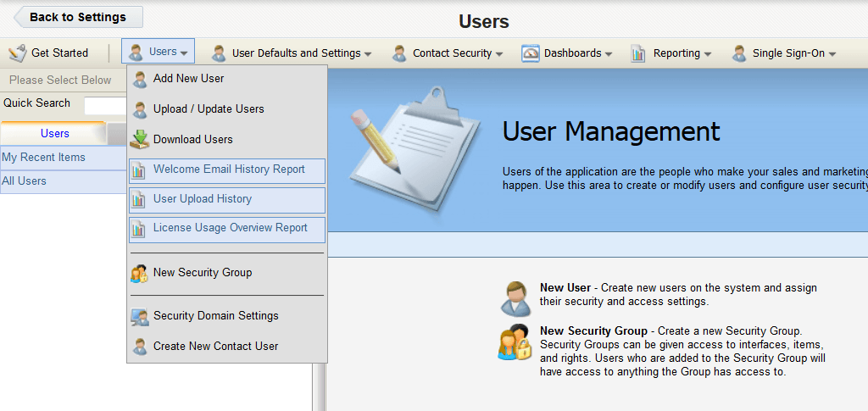Go Back to Settings
Screen dimensions: 868x411
[78, 17]
